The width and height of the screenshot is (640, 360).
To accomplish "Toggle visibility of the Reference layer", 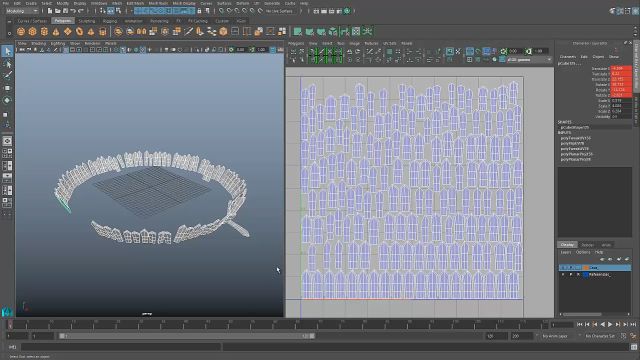I will (563, 275).
